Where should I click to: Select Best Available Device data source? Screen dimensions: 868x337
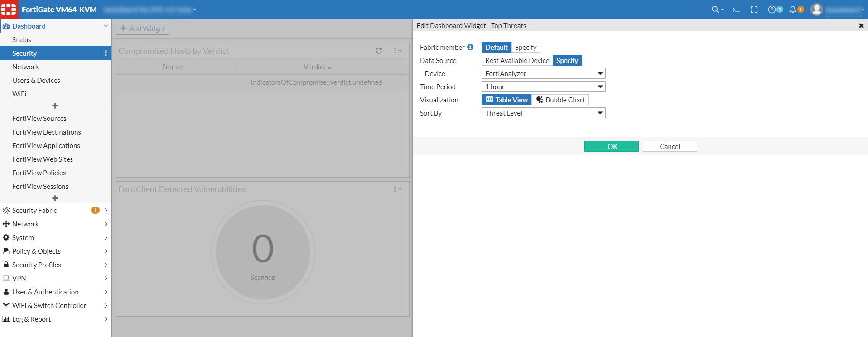pos(517,60)
